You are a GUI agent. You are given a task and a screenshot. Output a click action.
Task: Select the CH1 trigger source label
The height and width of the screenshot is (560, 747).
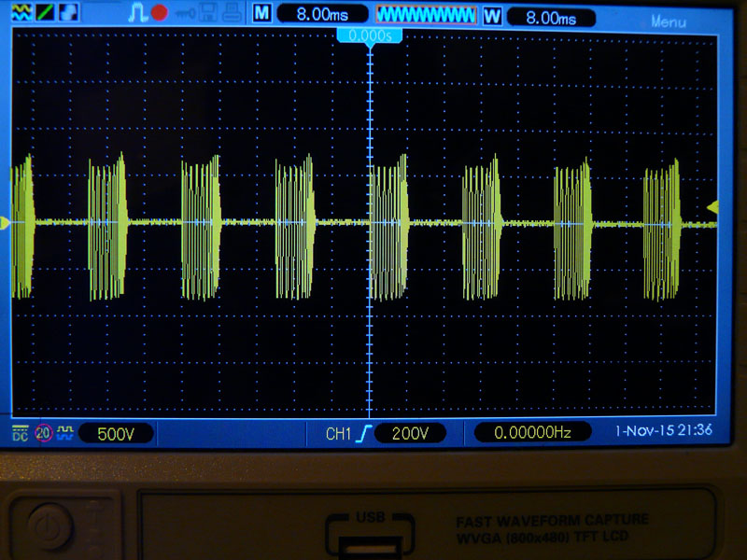point(339,433)
